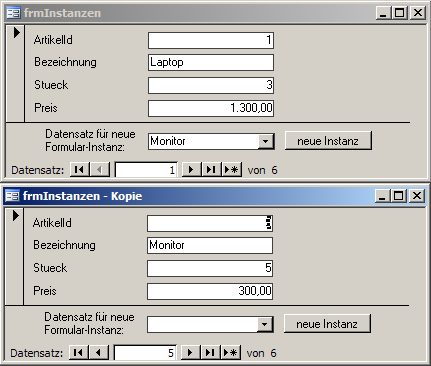Viewport: 431px width, 366px height.
Task: Select record via top form record selector
Action: (15, 73)
